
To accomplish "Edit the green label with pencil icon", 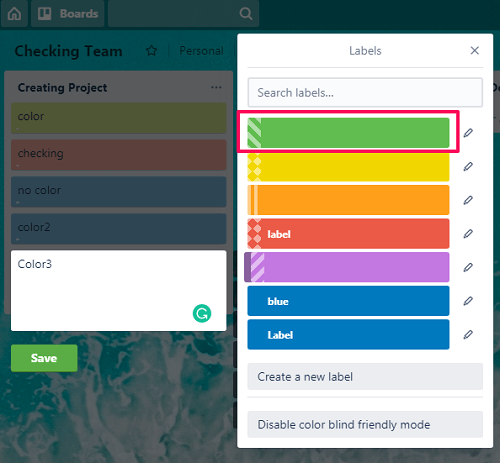I will 468,133.
